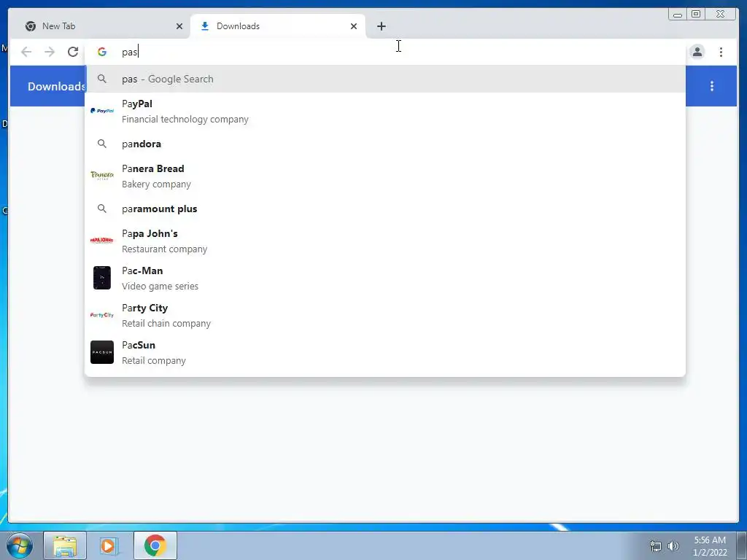Select the Party City suggestion
The width and height of the screenshot is (747, 560).
point(385,315)
